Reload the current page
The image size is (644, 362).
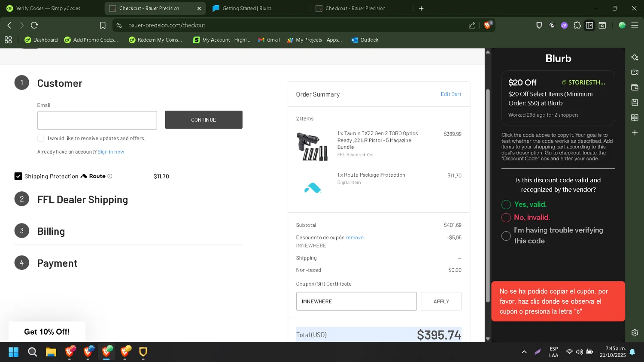pos(35,25)
